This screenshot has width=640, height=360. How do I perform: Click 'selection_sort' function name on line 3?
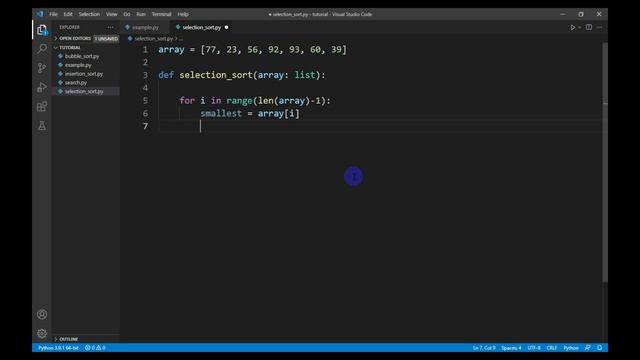[216, 75]
